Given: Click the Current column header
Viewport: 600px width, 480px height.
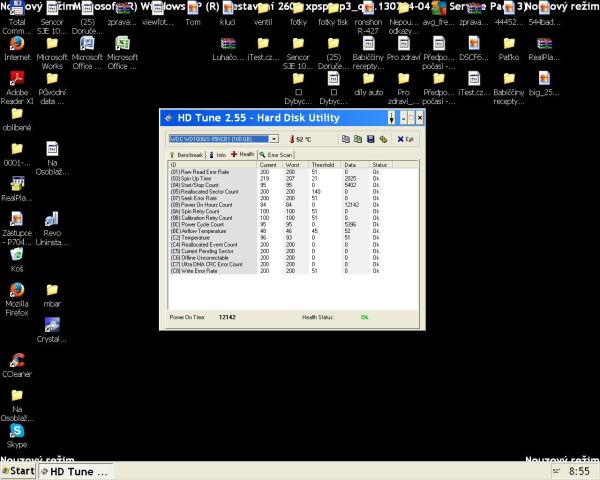Looking at the screenshot, I should [269, 165].
